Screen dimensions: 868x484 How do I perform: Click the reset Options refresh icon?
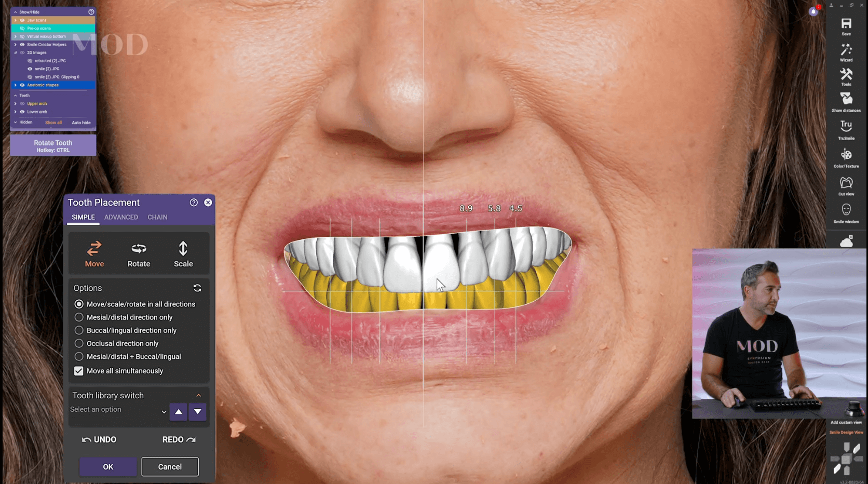197,288
